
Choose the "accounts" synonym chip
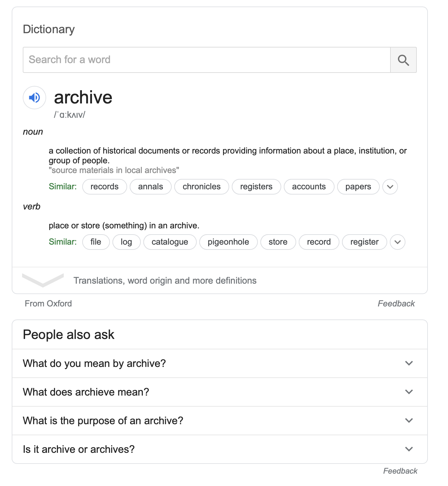[x=309, y=187]
